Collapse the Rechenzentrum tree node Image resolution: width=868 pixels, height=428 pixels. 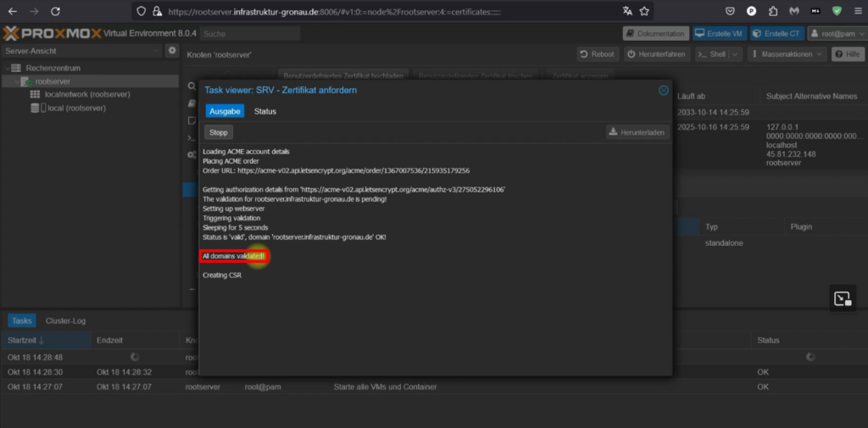[x=8, y=68]
